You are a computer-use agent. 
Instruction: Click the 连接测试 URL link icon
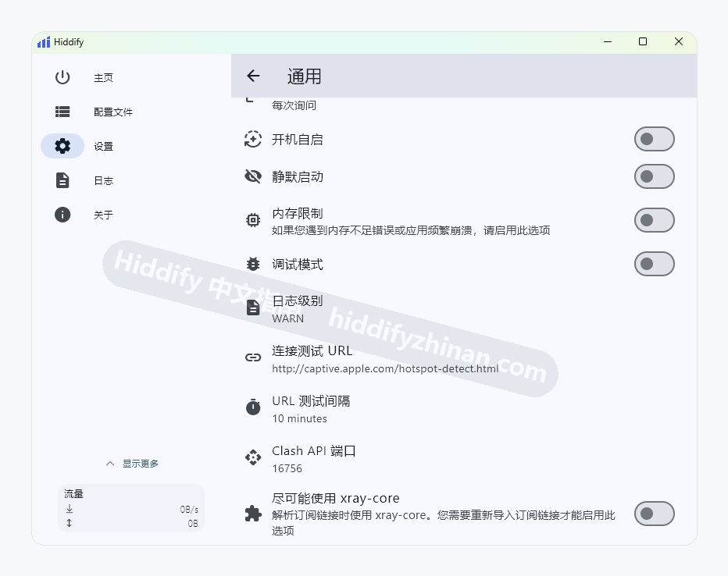click(253, 357)
